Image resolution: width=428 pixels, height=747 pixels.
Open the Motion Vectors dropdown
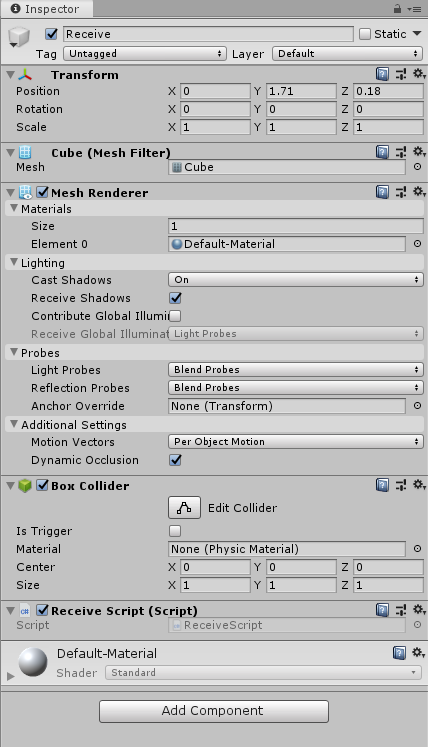(x=296, y=442)
